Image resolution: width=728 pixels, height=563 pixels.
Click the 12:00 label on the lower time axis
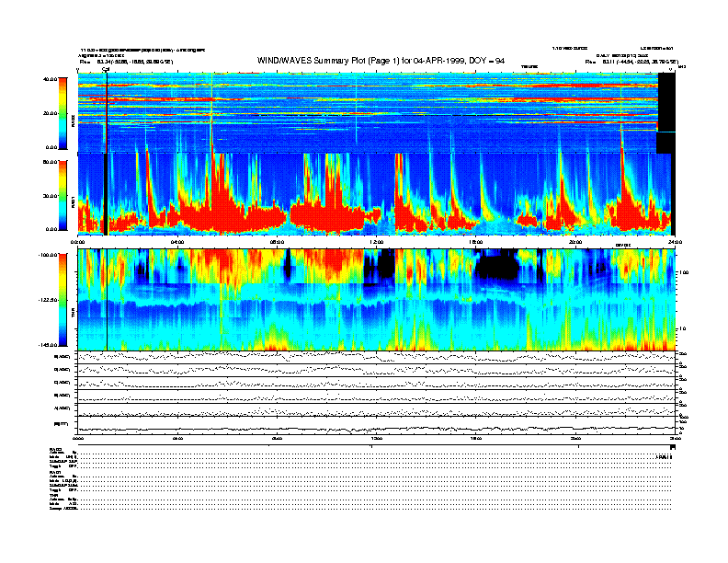(377, 438)
